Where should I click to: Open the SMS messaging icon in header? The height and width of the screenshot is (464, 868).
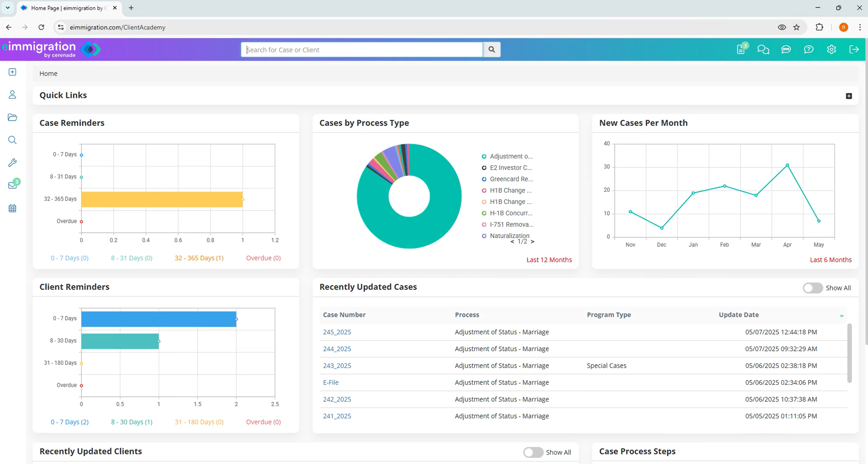[786, 49]
